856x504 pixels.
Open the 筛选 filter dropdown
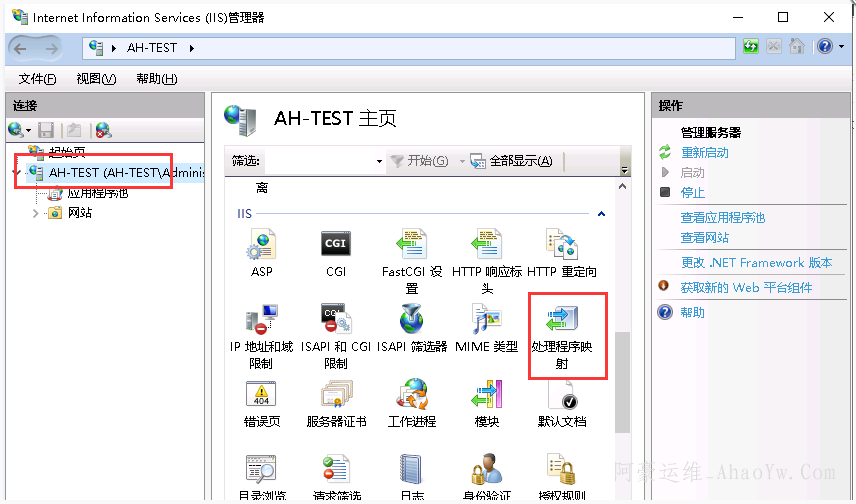(379, 161)
